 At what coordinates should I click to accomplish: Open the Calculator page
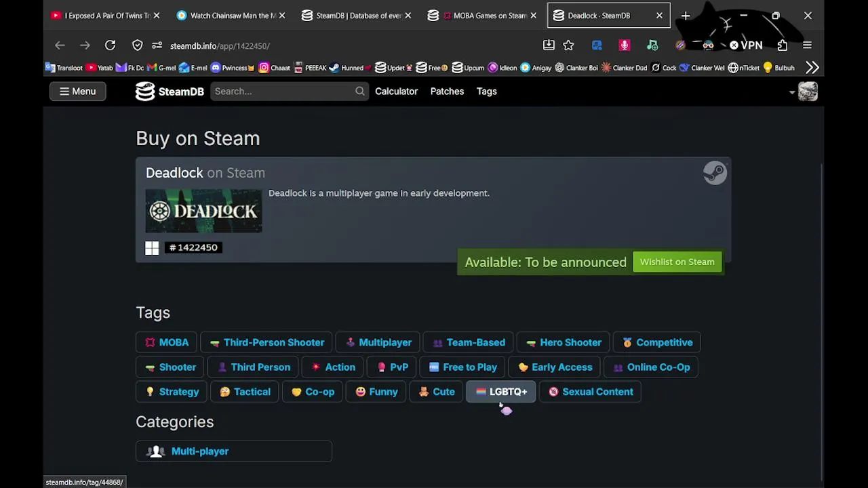tap(397, 91)
